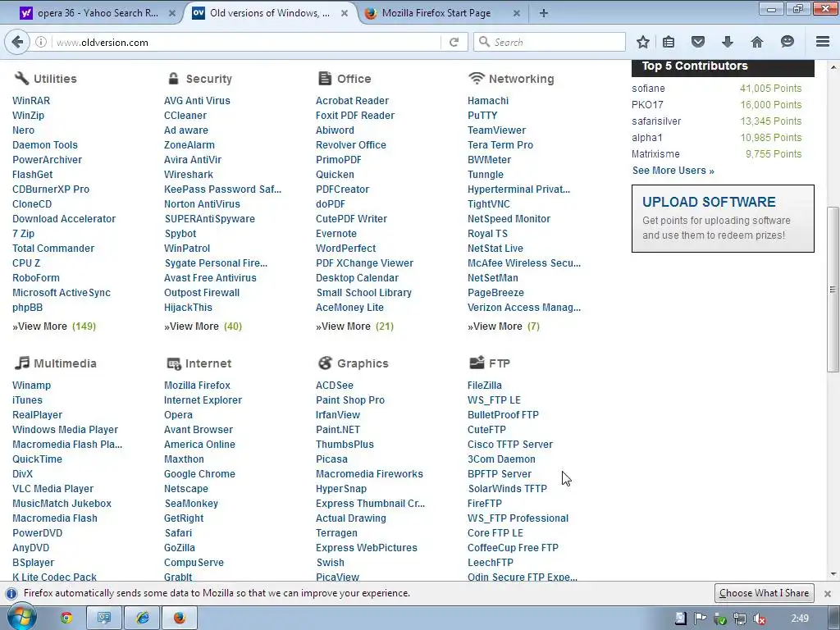840x630 pixels.
Task: Open the downloads arrow icon
Action: pos(727,42)
